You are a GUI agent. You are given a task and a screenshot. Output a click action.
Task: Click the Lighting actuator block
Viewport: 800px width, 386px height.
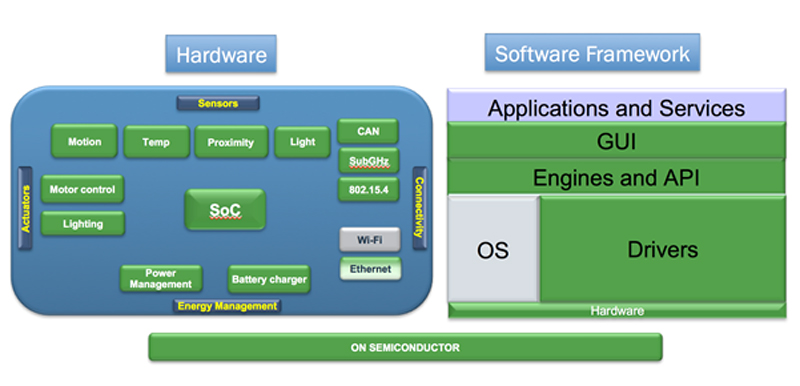click(x=83, y=223)
